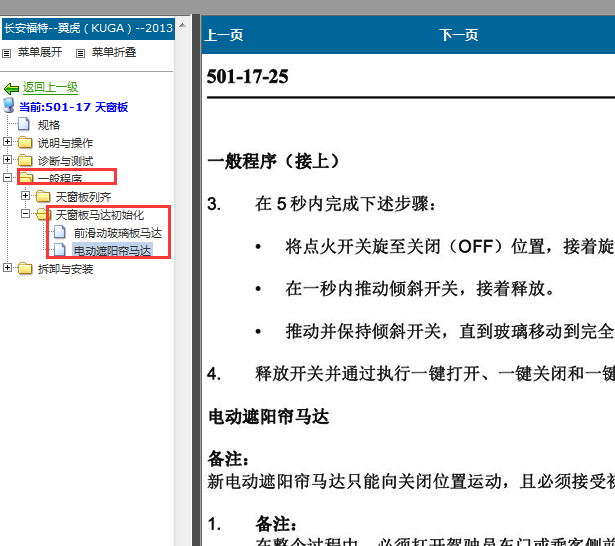
Task: Click the 电动遮阳帘马达 page icon
Action: click(x=60, y=249)
